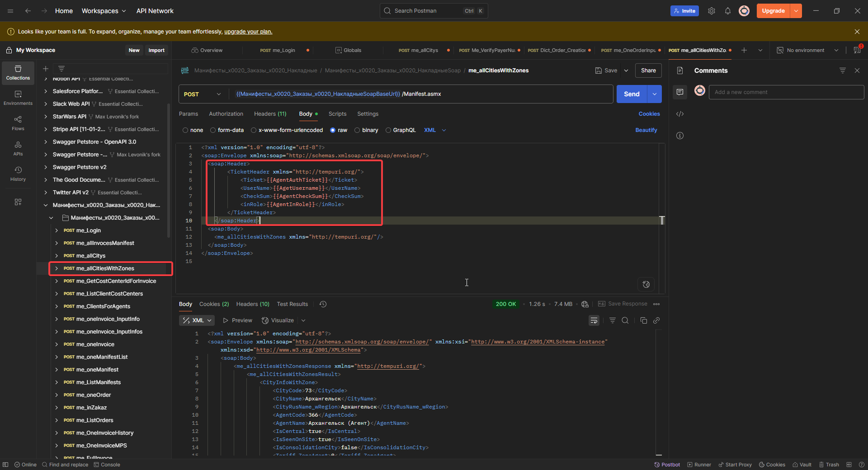Open Console in the status bar
The image size is (868, 470).
[x=107, y=465]
